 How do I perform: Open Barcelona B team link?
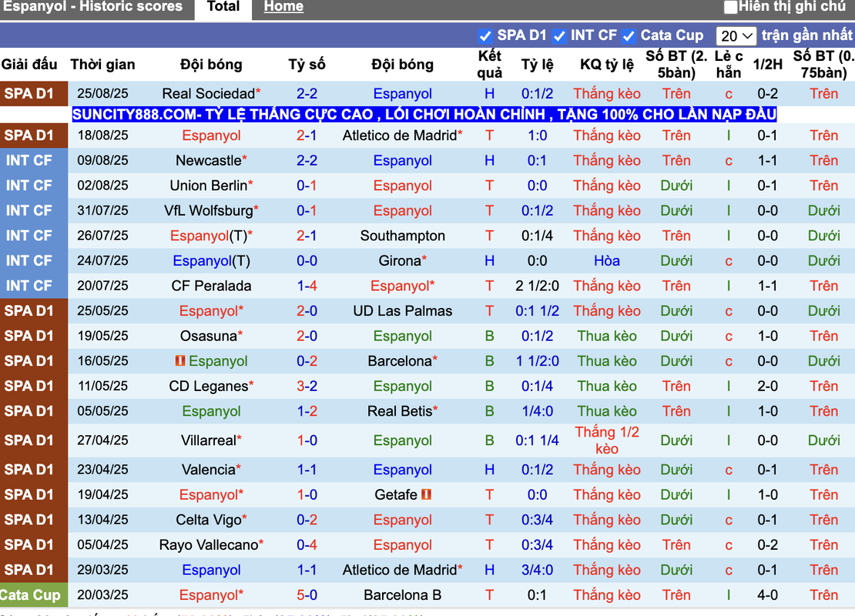(402, 594)
